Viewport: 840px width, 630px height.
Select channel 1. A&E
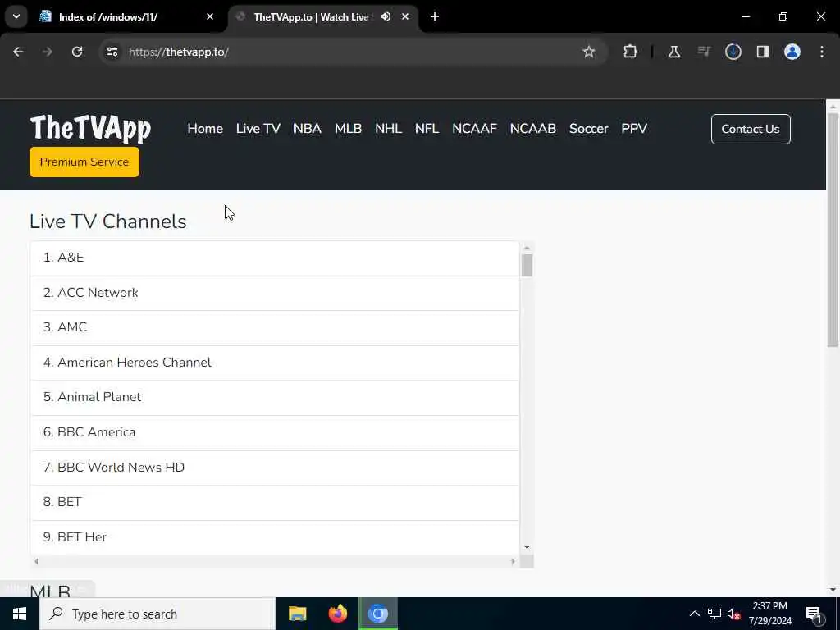pos(275,258)
